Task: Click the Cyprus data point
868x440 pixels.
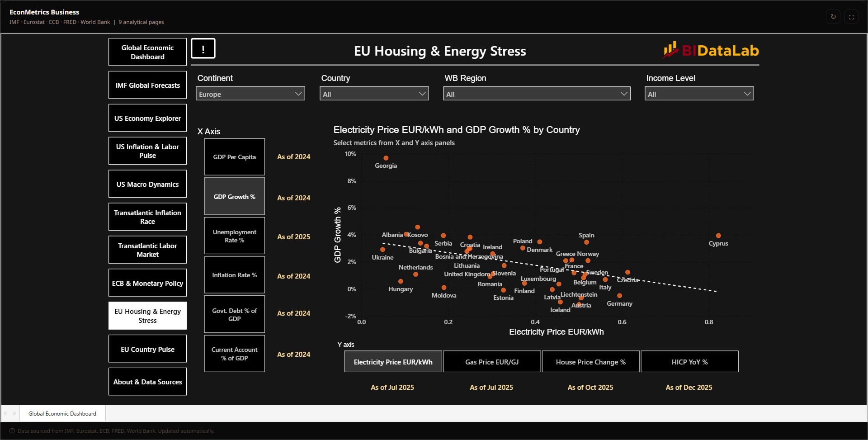Action: tap(718, 236)
